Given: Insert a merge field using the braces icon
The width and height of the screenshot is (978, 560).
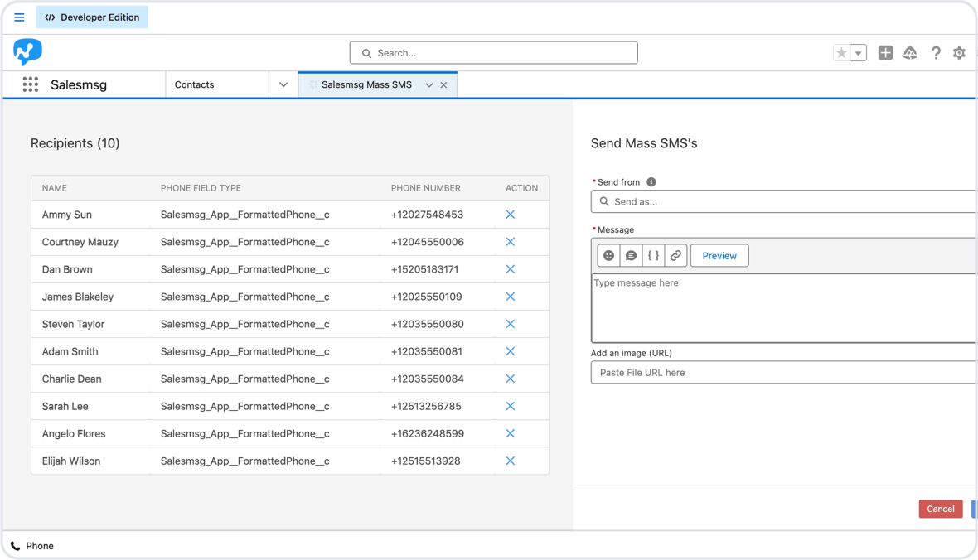Looking at the screenshot, I should (x=652, y=255).
